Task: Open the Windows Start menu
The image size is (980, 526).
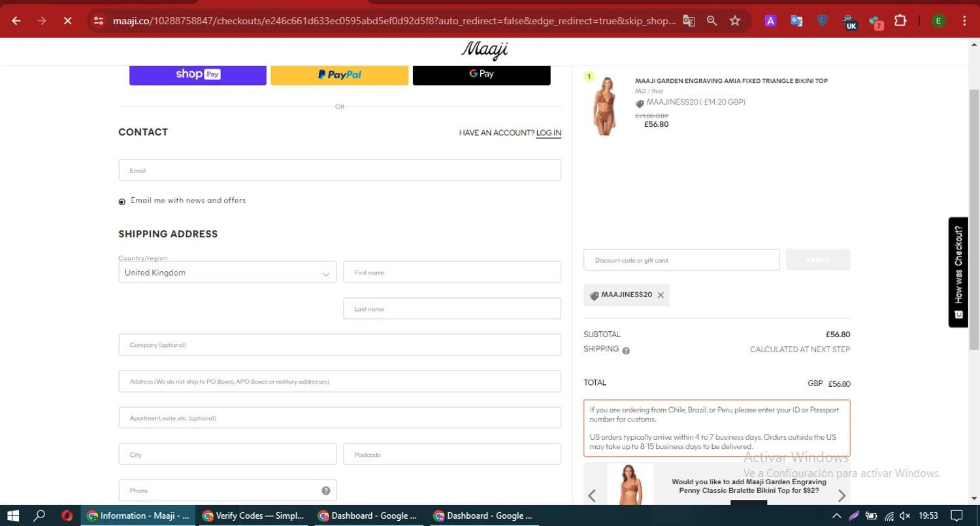Action: coord(12,516)
